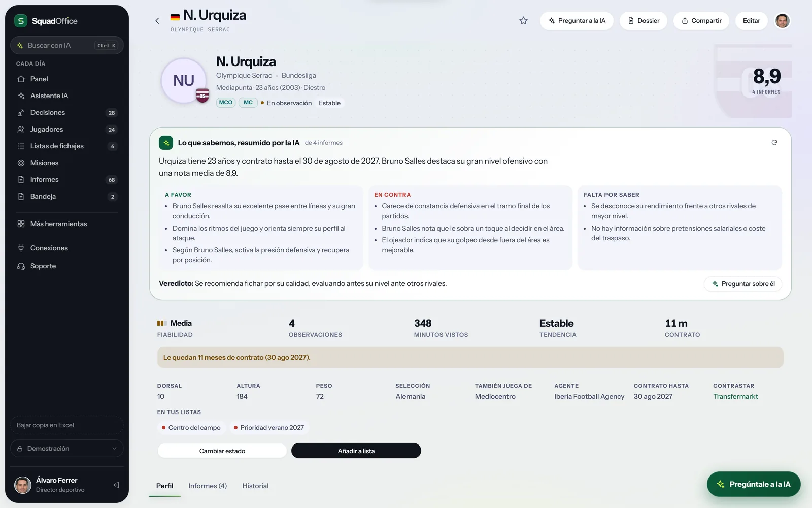This screenshot has height=508, width=812.
Task: Click Bajar copia en Excel
Action: click(x=67, y=425)
